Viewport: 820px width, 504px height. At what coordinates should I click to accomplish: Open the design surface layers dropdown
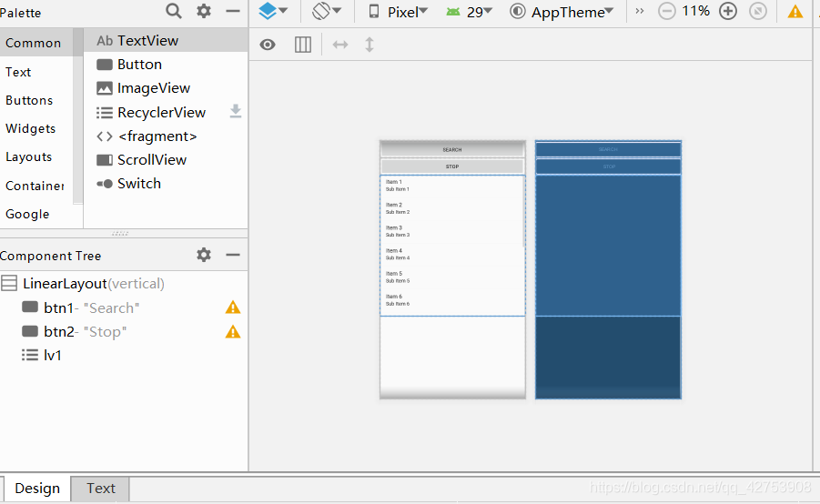coord(273,11)
